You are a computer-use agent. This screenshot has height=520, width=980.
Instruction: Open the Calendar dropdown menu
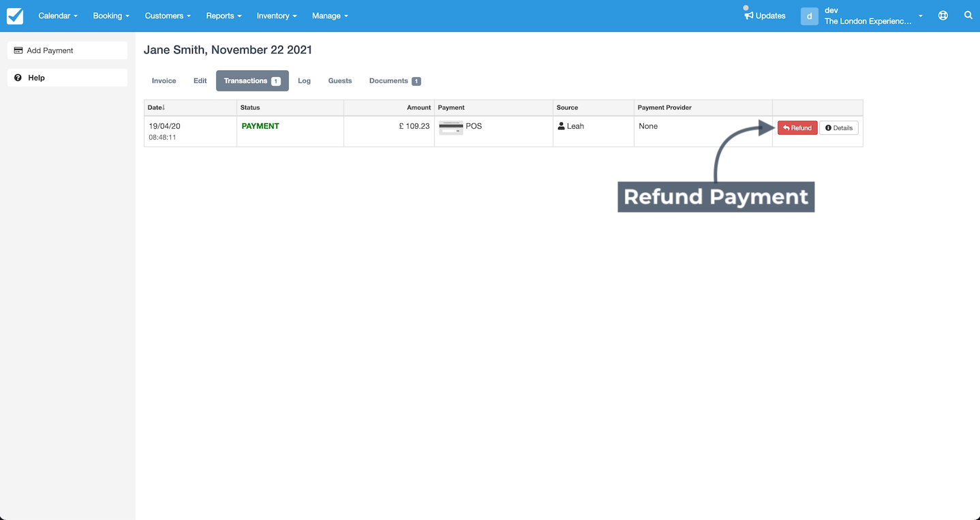tap(58, 16)
